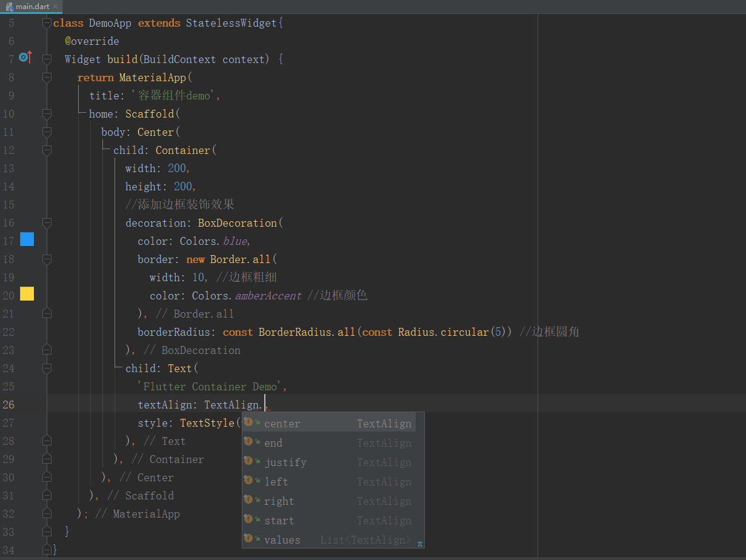The image size is (746, 560).
Task: Click the '// MaterialApp' closing comment
Action: tap(138, 514)
